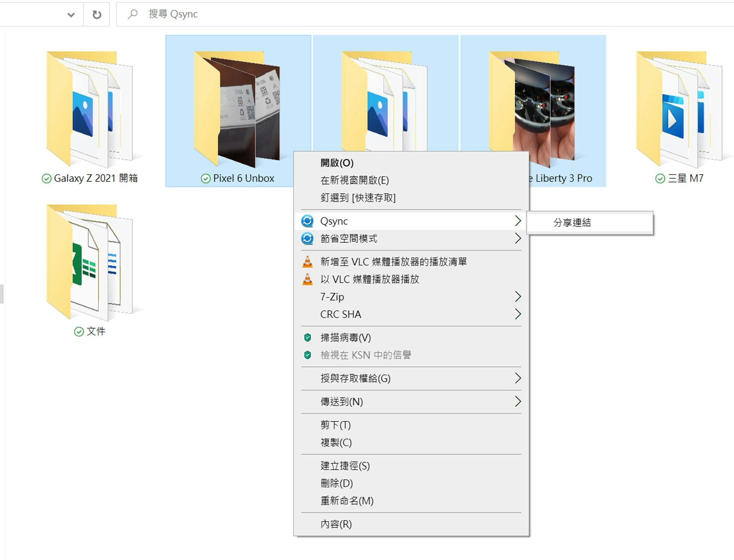
Task: Click the icon beside 節省空間模式
Action: click(x=307, y=239)
